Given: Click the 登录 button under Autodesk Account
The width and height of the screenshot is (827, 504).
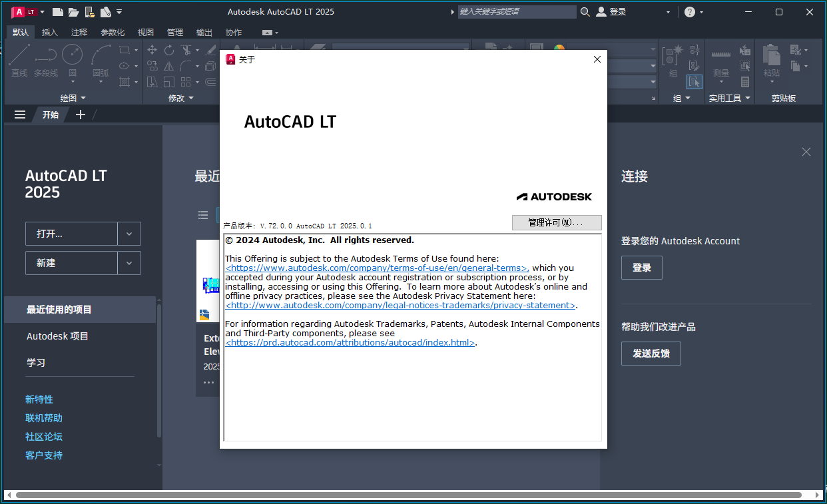Looking at the screenshot, I should [642, 268].
